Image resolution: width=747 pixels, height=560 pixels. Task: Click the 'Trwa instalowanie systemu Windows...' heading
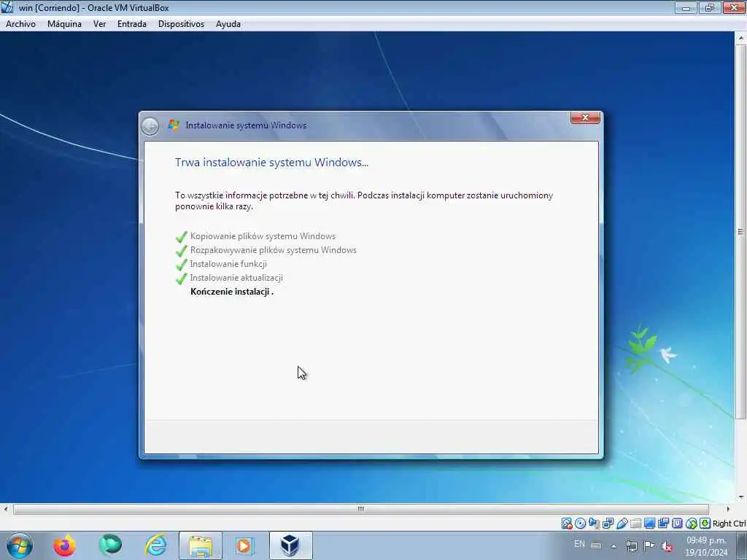tap(271, 163)
